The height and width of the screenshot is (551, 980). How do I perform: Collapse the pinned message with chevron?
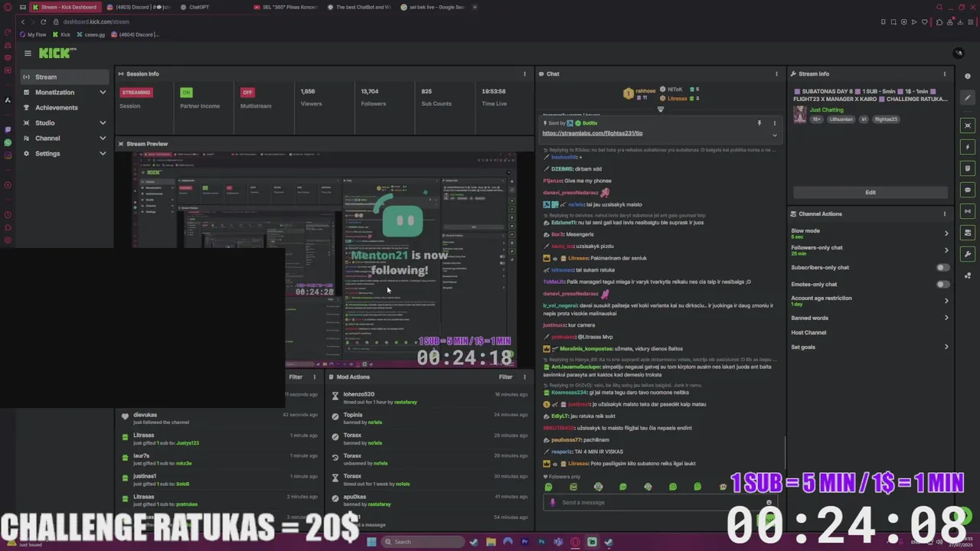pos(774,135)
